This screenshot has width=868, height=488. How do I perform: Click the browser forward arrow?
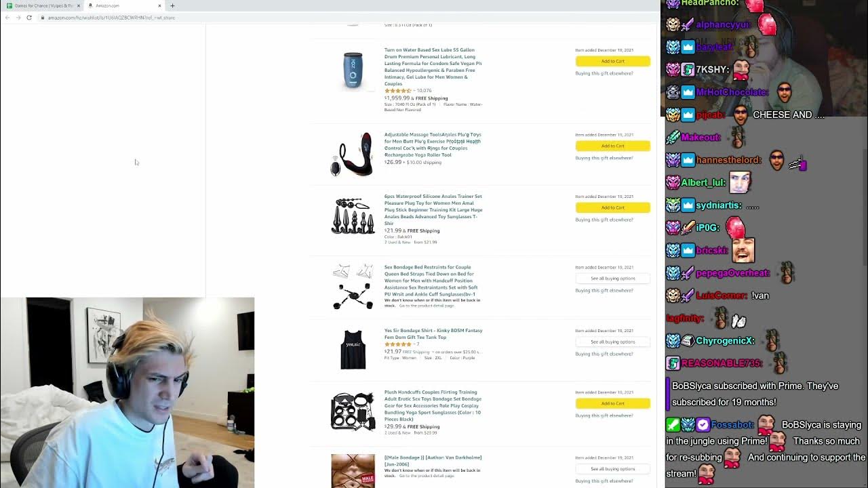pos(18,17)
